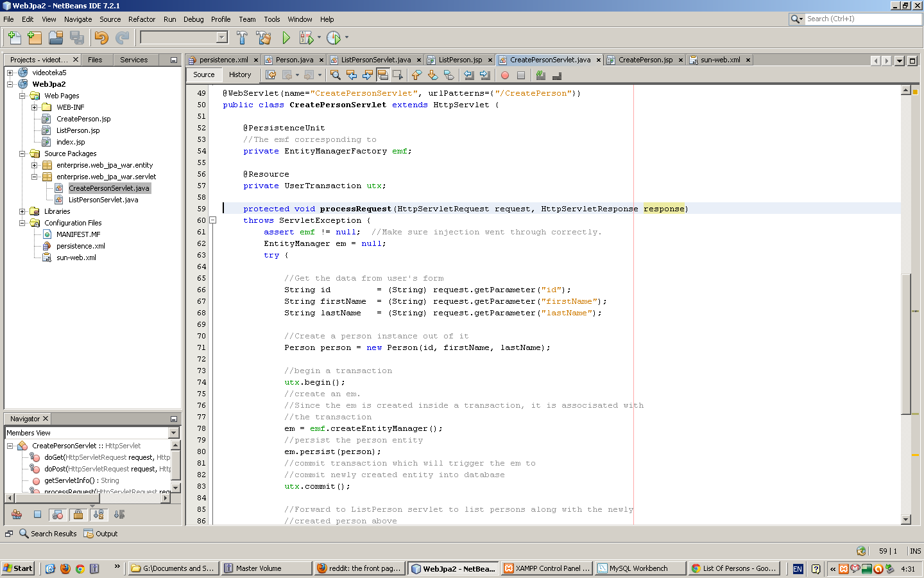
Task: Collapse code fold at line 60
Action: [213, 220]
